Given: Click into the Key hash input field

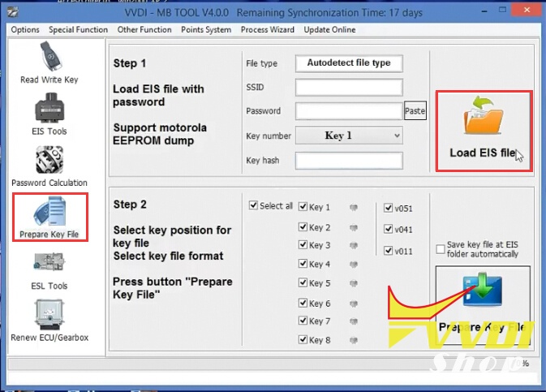Looking at the screenshot, I should pyautogui.click(x=349, y=161).
